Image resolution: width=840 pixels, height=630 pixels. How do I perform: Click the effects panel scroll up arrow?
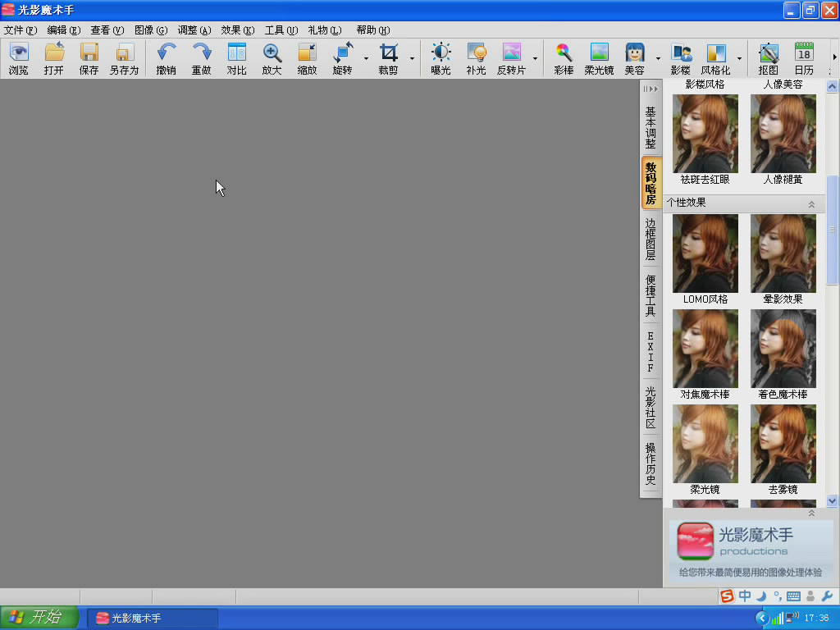coord(832,86)
